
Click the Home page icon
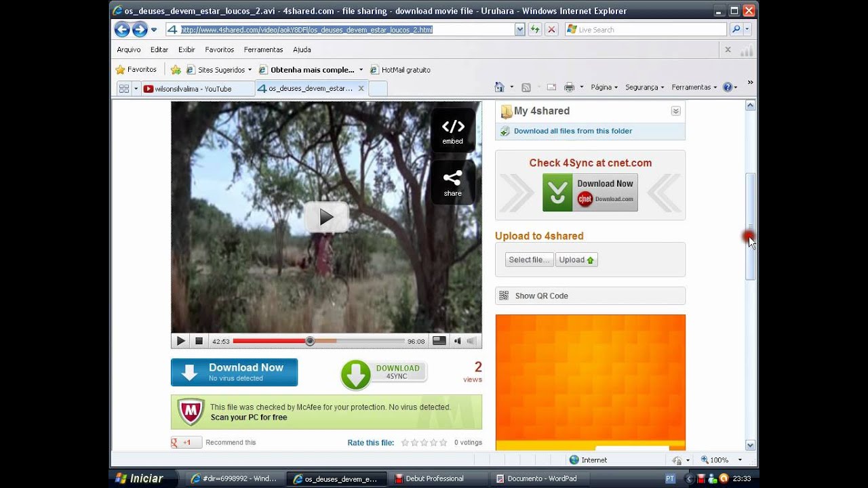pyautogui.click(x=500, y=87)
